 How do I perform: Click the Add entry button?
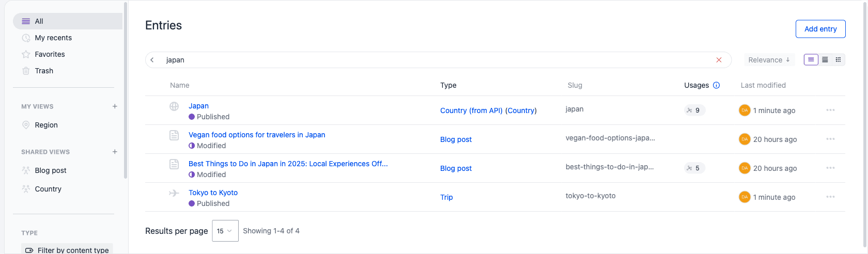[820, 29]
